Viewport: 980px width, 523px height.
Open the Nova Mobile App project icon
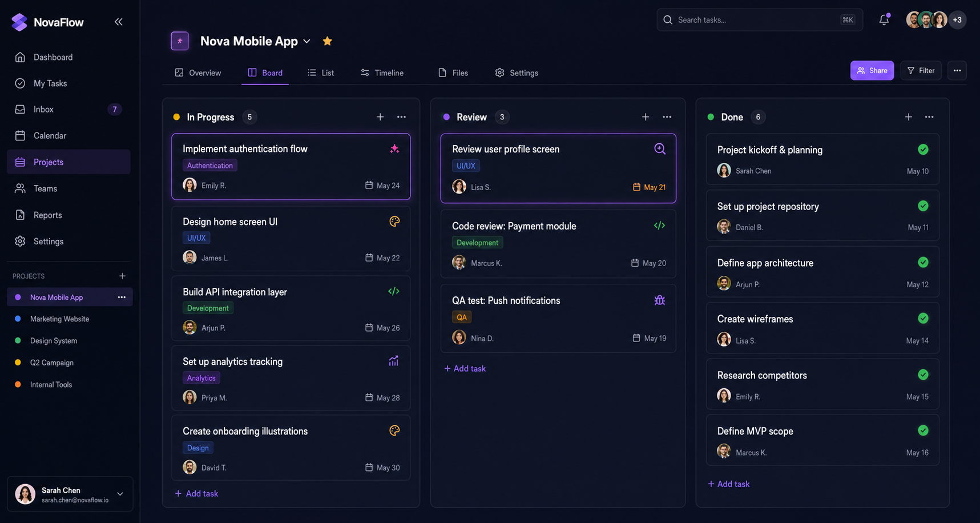pos(180,41)
